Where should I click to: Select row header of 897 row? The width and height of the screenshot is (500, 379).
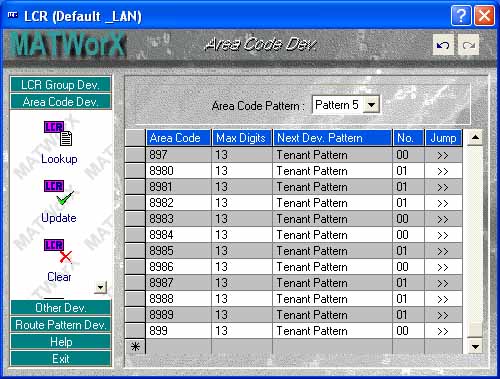pyautogui.click(x=135, y=155)
